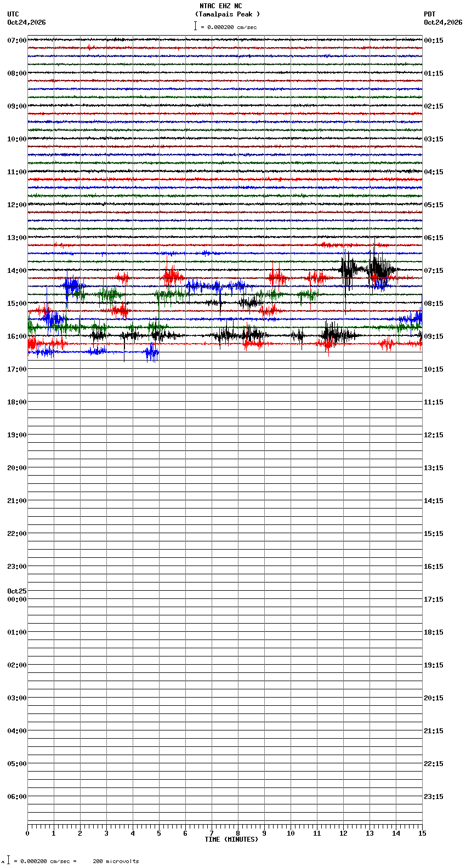Click the 07:15 PDT time label
The width and height of the screenshot is (466, 868).
pyautogui.click(x=434, y=271)
